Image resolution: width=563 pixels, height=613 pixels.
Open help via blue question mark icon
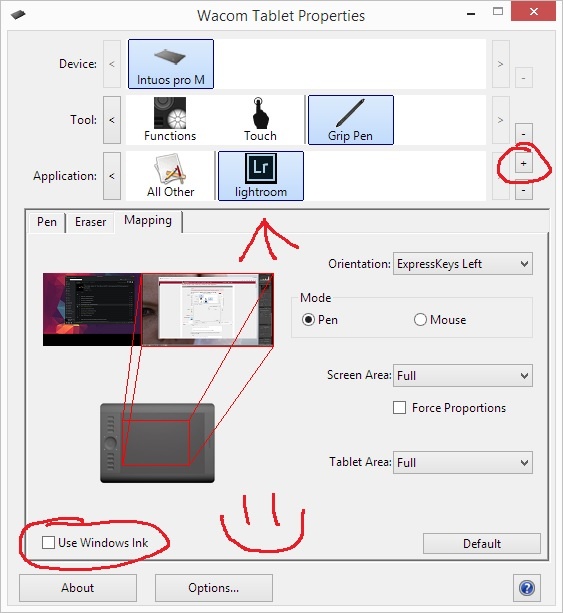(527, 588)
